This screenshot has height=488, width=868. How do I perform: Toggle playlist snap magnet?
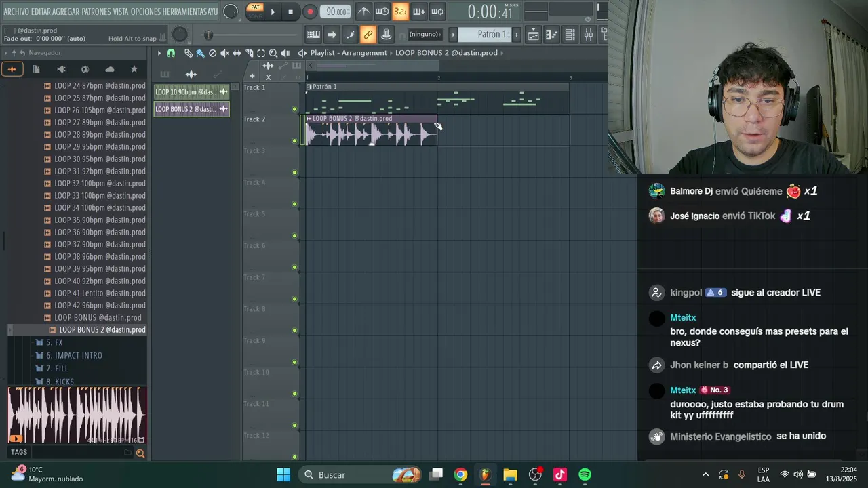[171, 53]
